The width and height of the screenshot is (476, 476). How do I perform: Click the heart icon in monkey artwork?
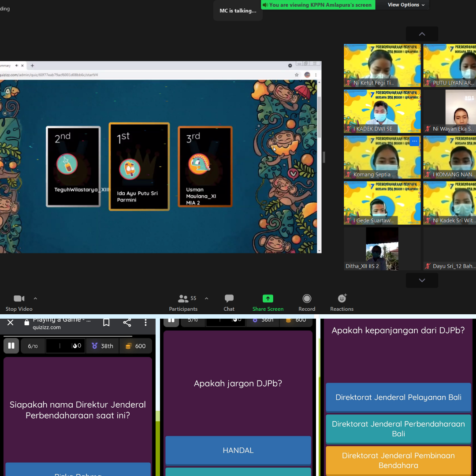pos(293,174)
